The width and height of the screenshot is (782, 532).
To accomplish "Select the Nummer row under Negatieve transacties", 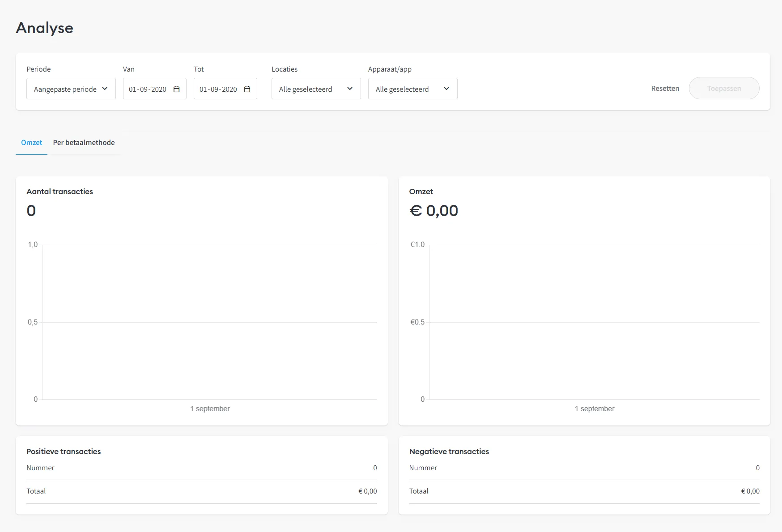I will (x=584, y=468).
